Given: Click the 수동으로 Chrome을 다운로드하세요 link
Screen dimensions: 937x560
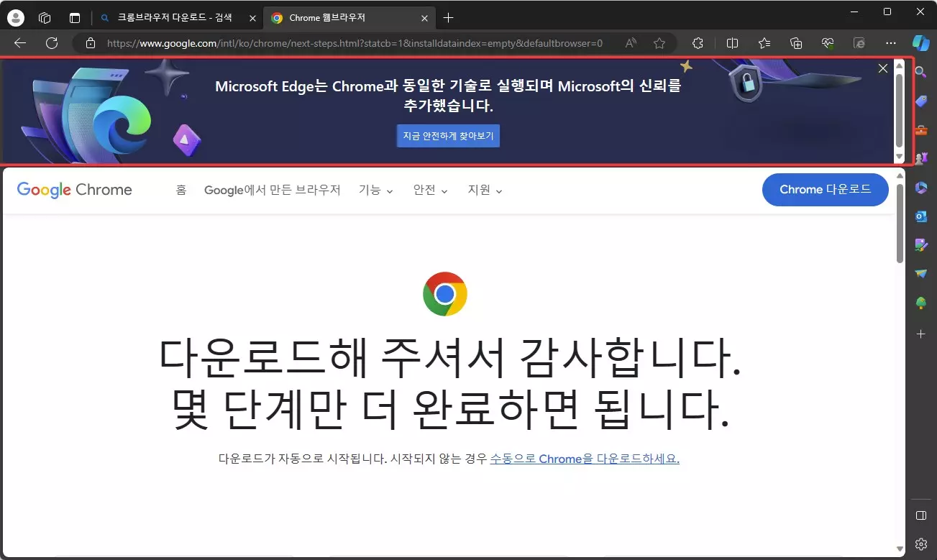Looking at the screenshot, I should [x=585, y=459].
